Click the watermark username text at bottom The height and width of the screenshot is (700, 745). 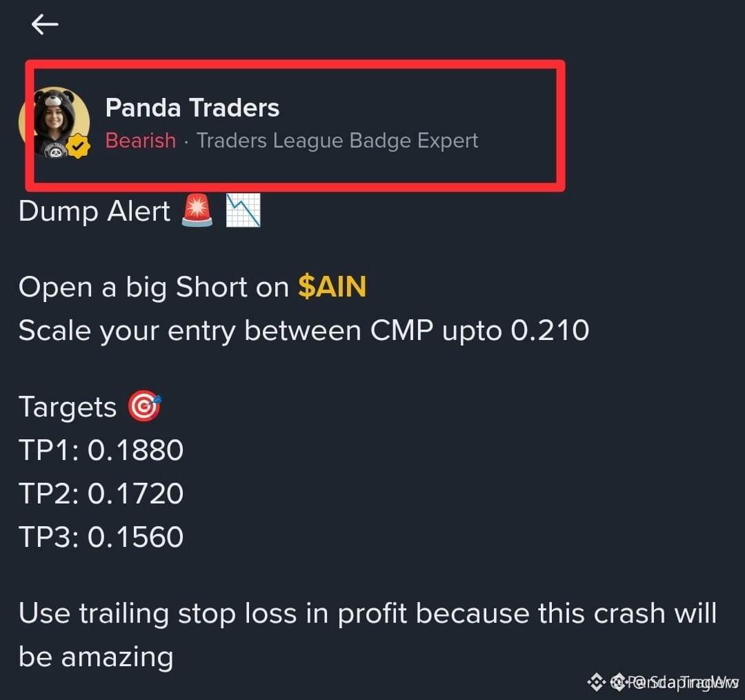pyautogui.click(x=682, y=682)
